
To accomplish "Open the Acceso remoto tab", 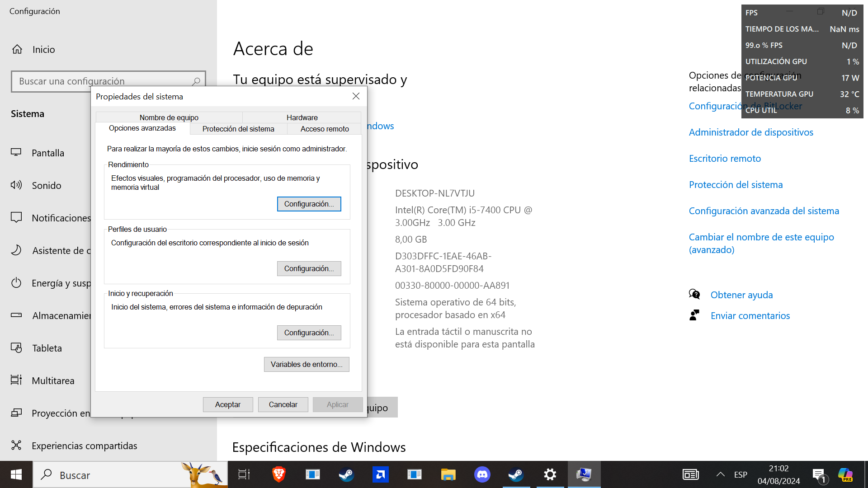I will pos(325,129).
